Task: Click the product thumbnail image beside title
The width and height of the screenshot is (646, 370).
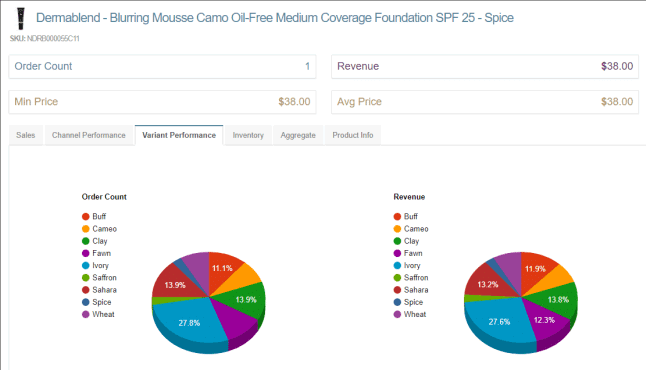Action: click(x=20, y=19)
